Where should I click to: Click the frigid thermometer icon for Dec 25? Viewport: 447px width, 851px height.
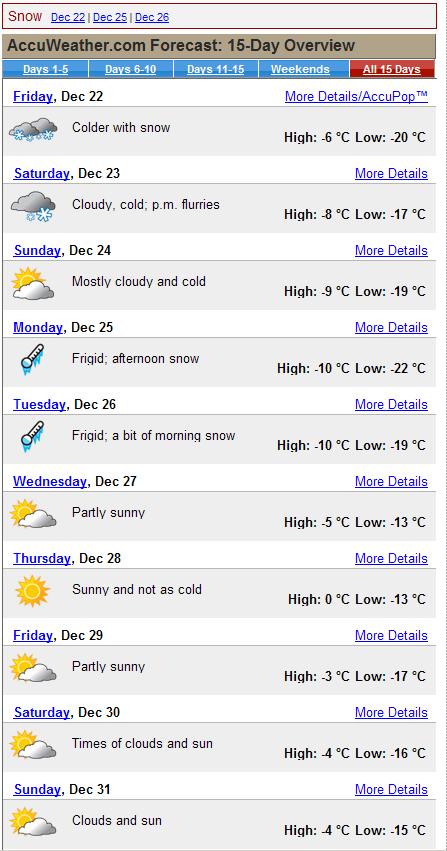click(x=33, y=359)
